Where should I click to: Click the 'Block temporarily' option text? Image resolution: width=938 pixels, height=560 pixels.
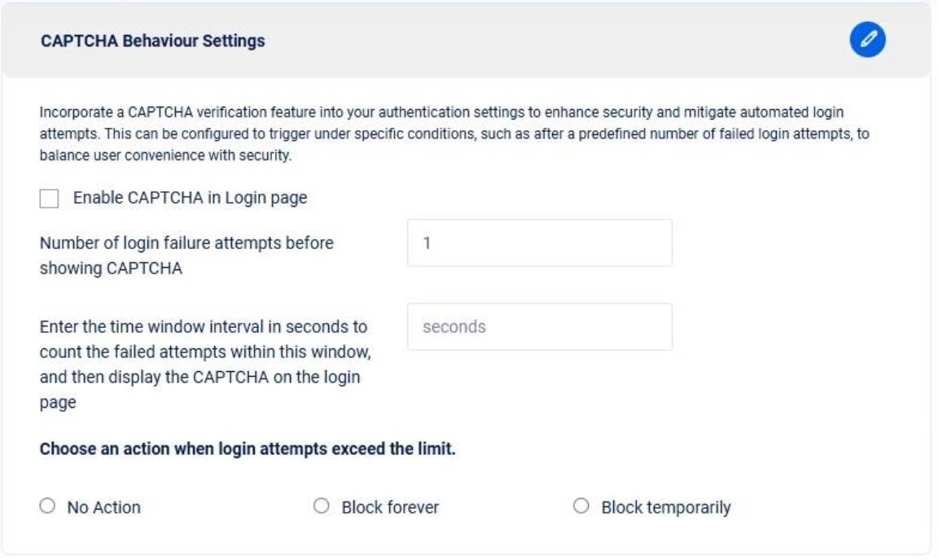665,508
